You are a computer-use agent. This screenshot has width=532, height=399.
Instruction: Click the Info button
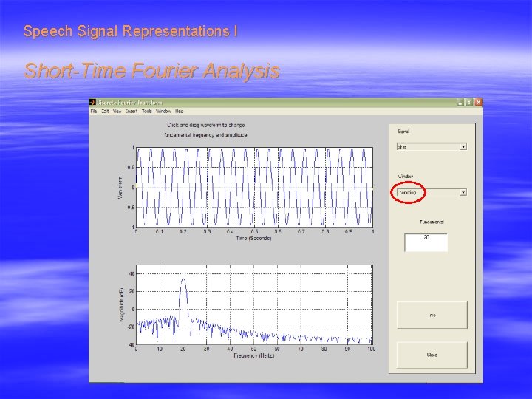pos(432,316)
